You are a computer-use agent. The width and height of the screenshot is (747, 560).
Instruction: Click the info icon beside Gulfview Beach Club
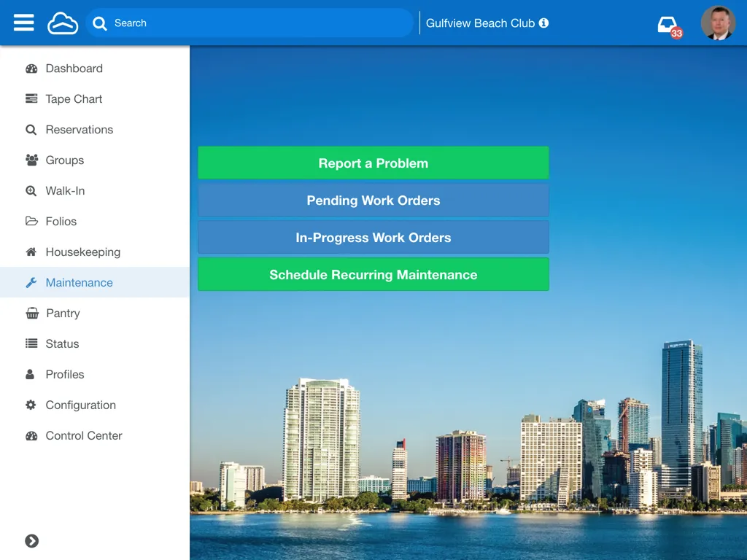[543, 23]
